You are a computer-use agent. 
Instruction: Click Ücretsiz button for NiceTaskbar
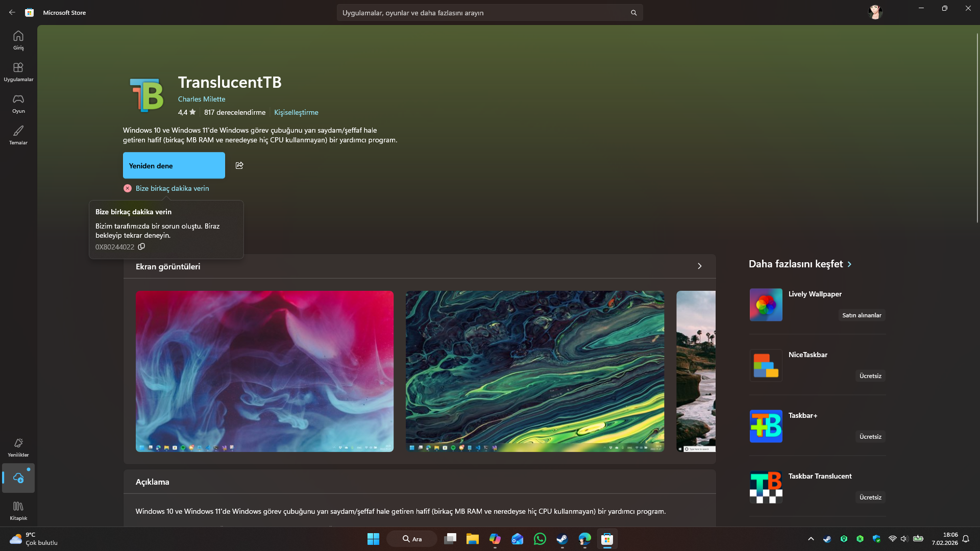(x=870, y=376)
